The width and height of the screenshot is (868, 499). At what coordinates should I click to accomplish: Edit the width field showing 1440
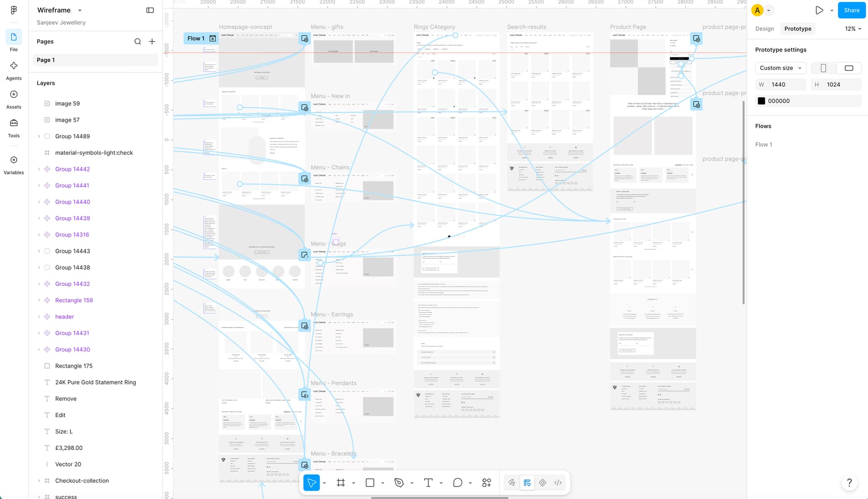(781, 85)
